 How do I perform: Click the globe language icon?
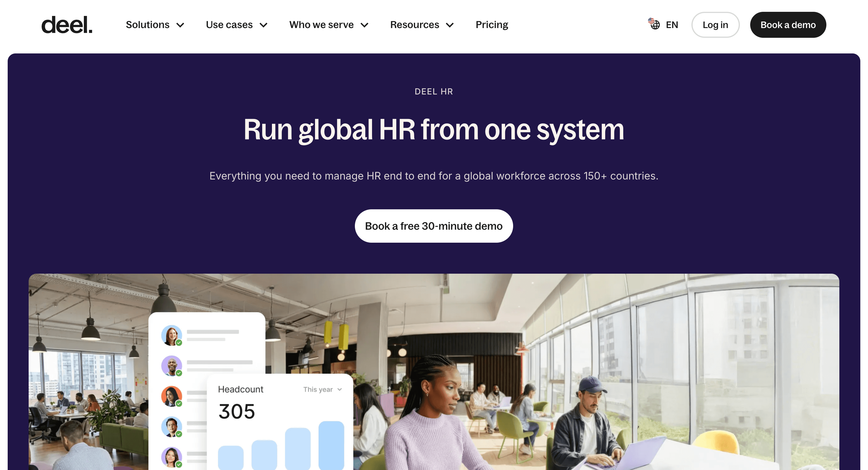pos(654,24)
